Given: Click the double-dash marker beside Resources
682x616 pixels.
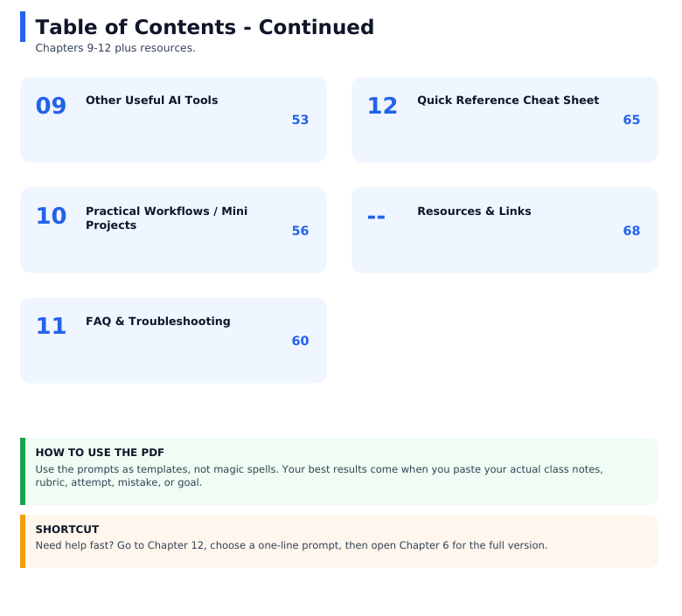Looking at the screenshot, I should click(376, 217).
